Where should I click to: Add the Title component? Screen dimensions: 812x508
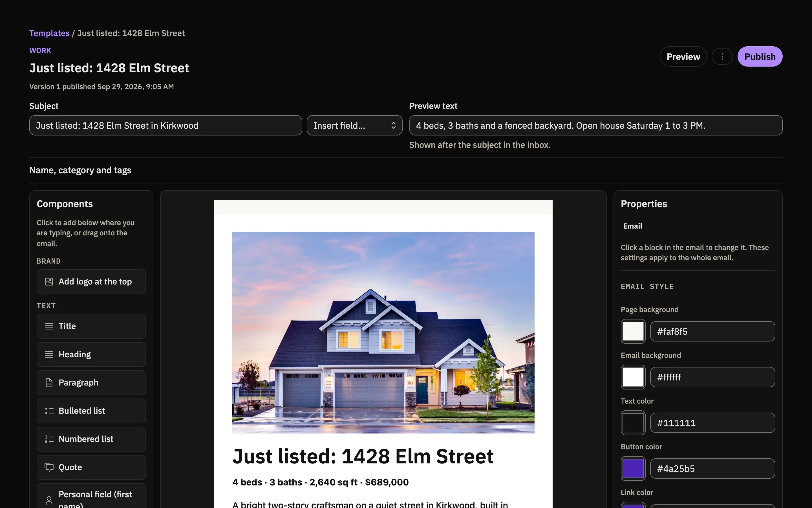point(91,326)
